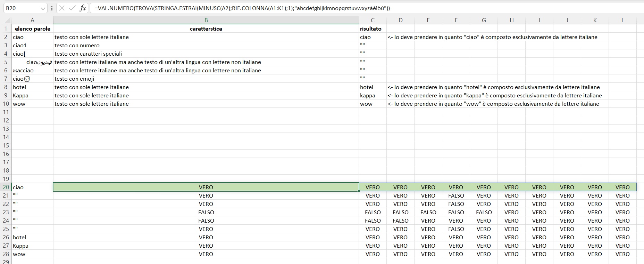Click the Insert Function fx icon
This screenshot has height=264, width=644.
[x=83, y=8]
